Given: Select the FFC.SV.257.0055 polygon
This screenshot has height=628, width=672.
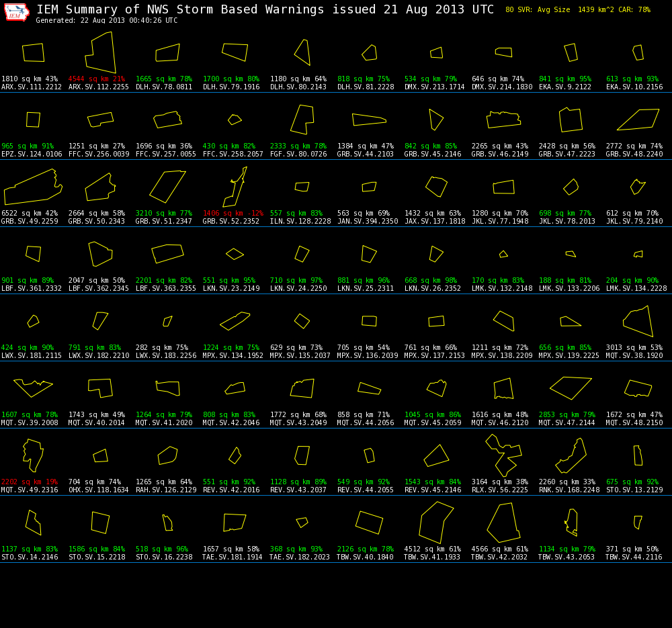Looking at the screenshot, I should point(167,120).
